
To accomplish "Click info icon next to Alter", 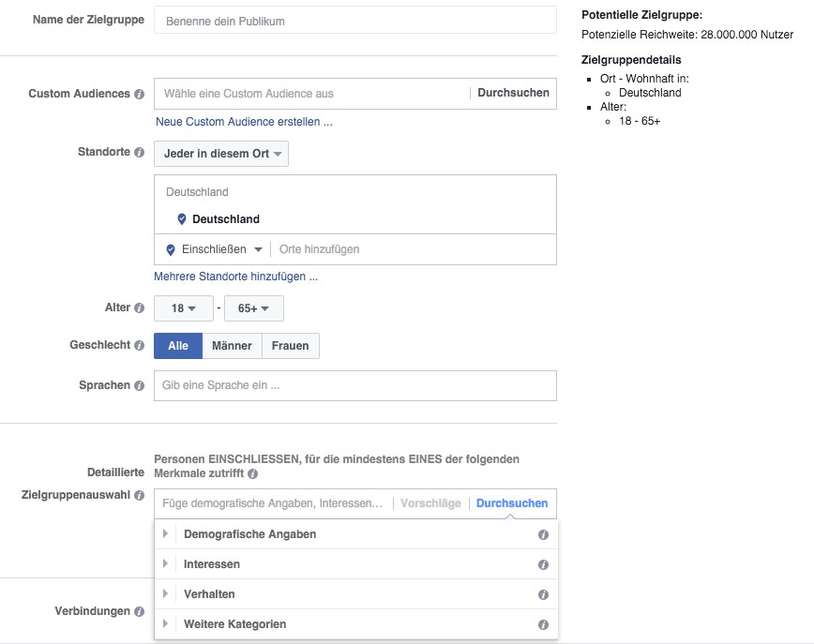I will [139, 307].
